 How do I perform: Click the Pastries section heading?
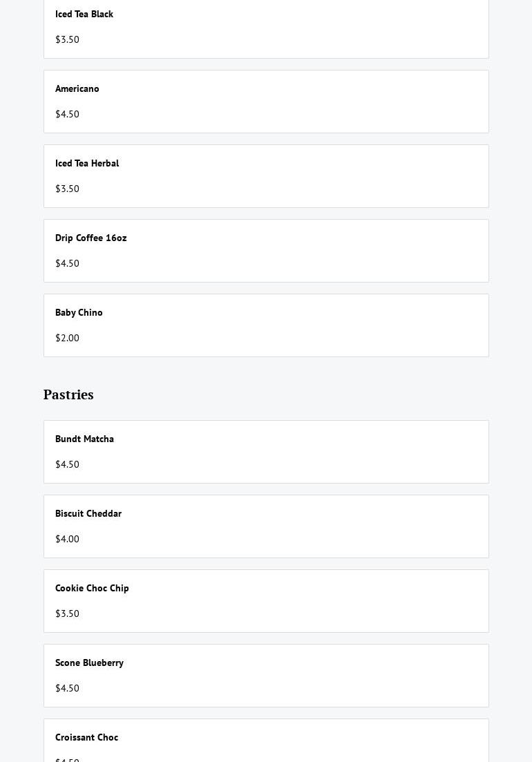pos(68,394)
